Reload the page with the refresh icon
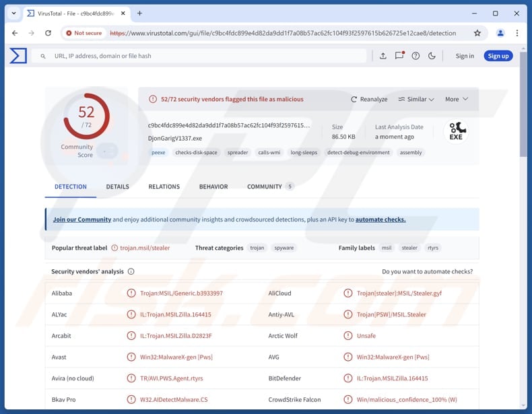The image size is (532, 414). point(48,33)
